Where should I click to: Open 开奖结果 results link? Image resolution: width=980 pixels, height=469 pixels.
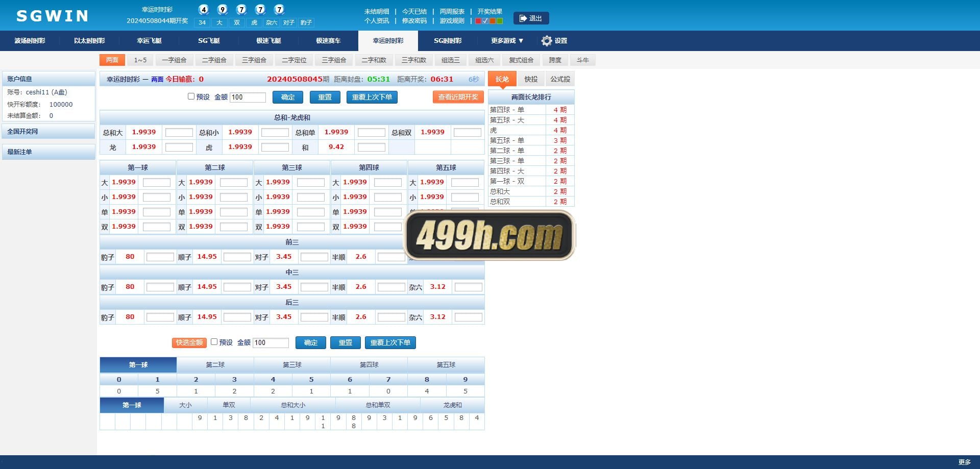click(490, 11)
